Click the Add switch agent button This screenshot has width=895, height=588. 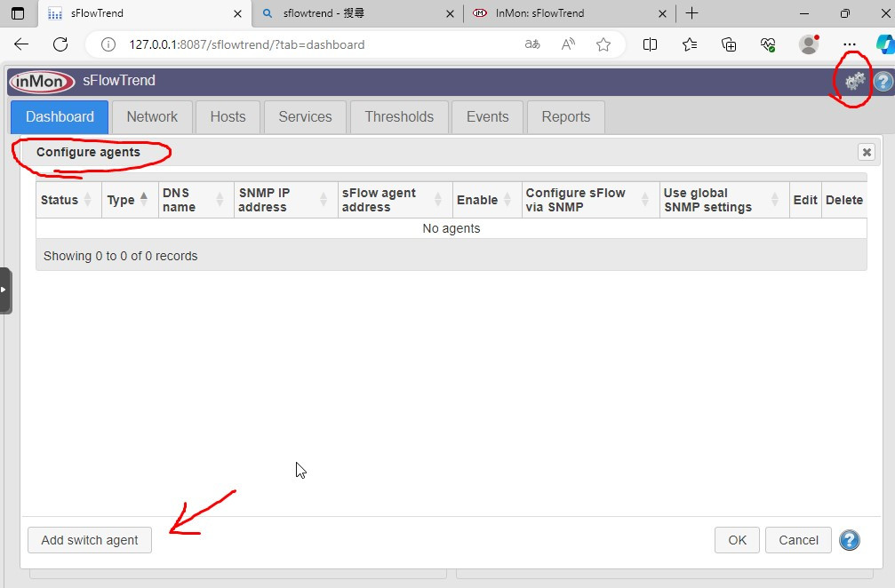[x=90, y=540]
